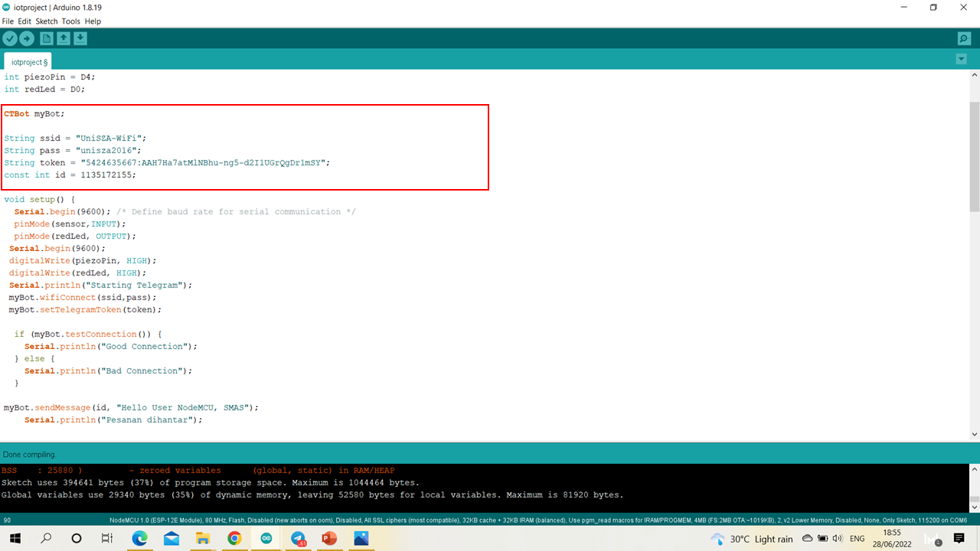The image size is (980, 551).
Task: Click the editor vertical scrollbar thumb
Action: [x=974, y=157]
